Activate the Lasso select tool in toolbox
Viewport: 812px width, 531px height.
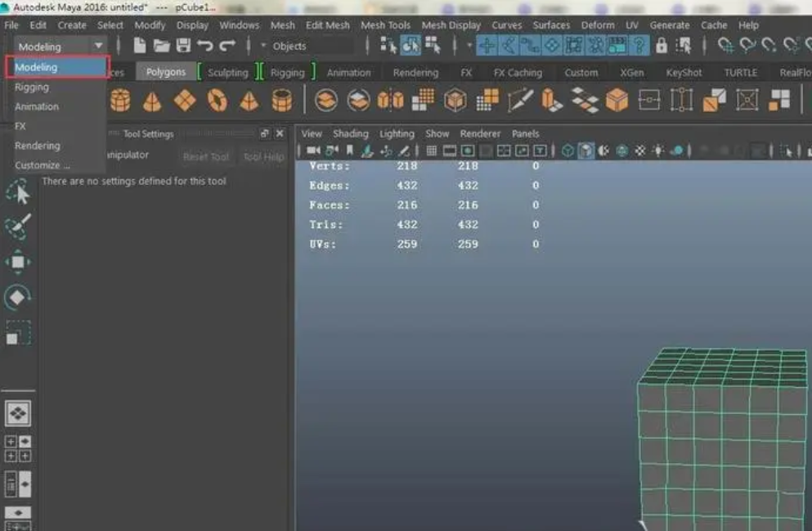tap(18, 191)
